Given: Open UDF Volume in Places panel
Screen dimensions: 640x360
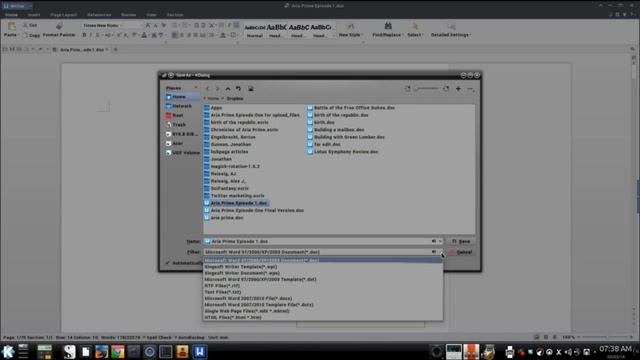Looking at the screenshot, I should 182,153.
